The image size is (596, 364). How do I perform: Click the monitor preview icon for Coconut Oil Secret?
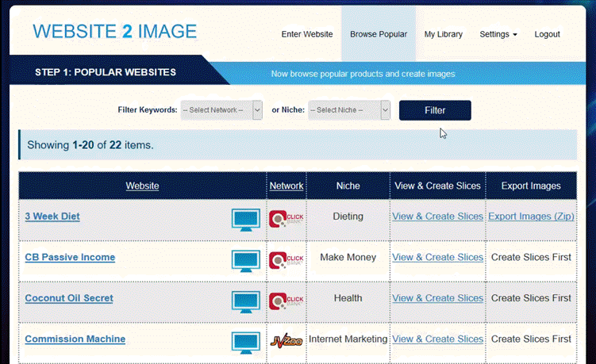(x=246, y=301)
